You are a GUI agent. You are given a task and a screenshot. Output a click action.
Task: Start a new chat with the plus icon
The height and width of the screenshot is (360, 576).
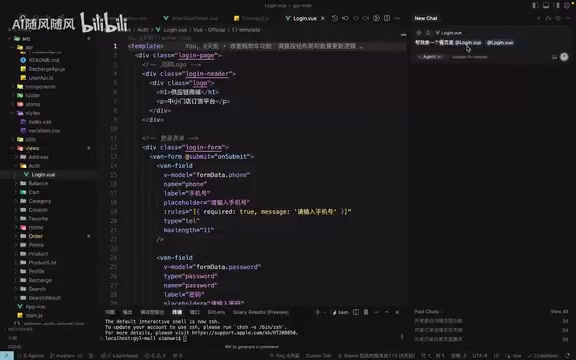539,18
